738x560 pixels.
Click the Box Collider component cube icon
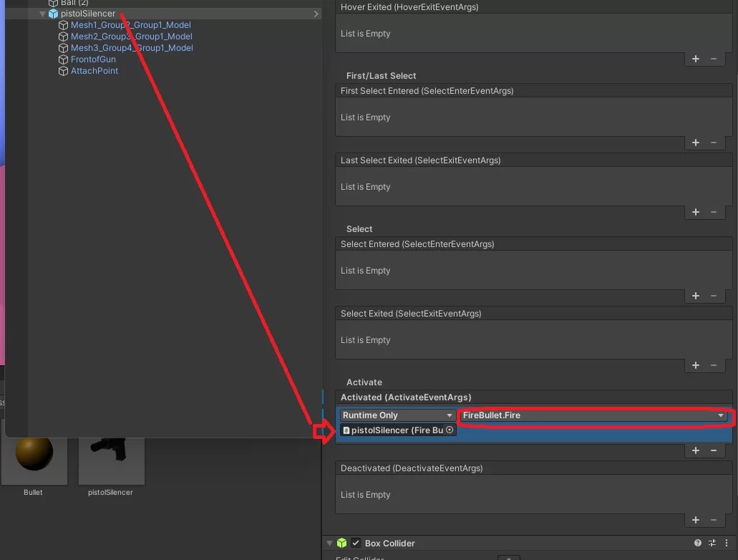[x=339, y=544]
